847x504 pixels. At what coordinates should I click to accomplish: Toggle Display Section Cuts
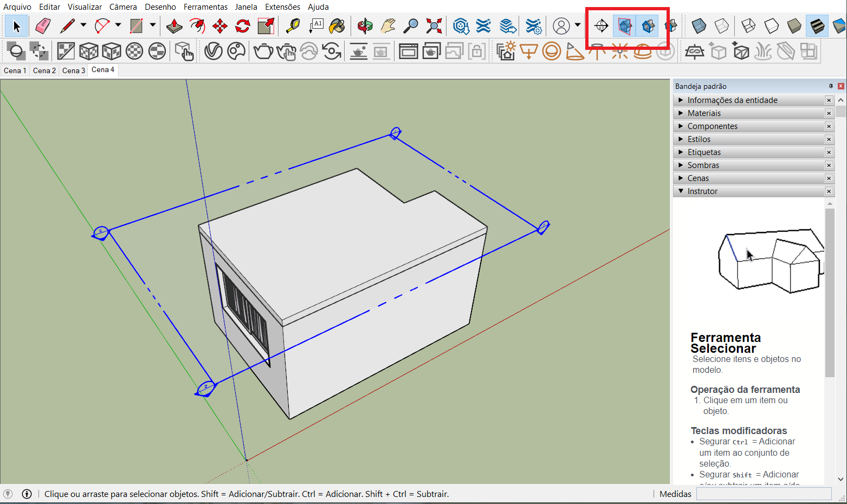coord(648,26)
